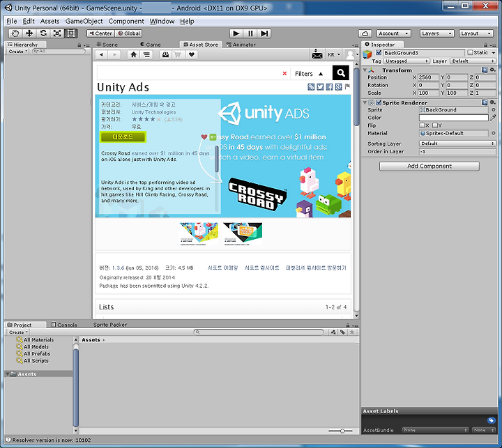Image resolution: width=502 pixels, height=448 pixels.
Task: Select the Hand tool in the toolbar
Action: [15, 33]
